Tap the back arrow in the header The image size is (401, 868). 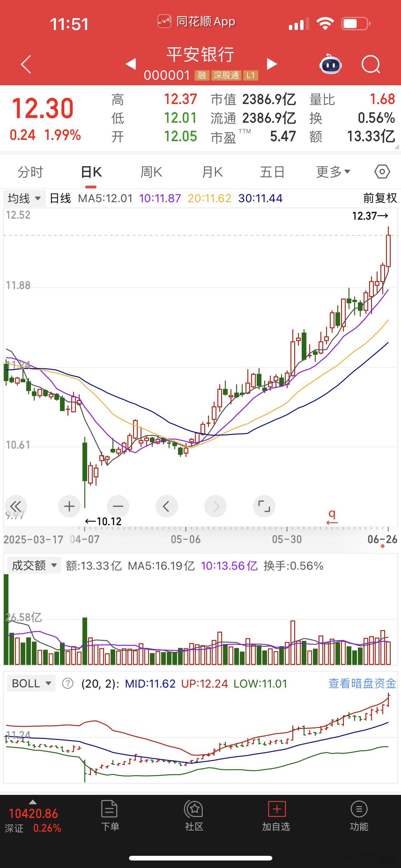tap(26, 64)
